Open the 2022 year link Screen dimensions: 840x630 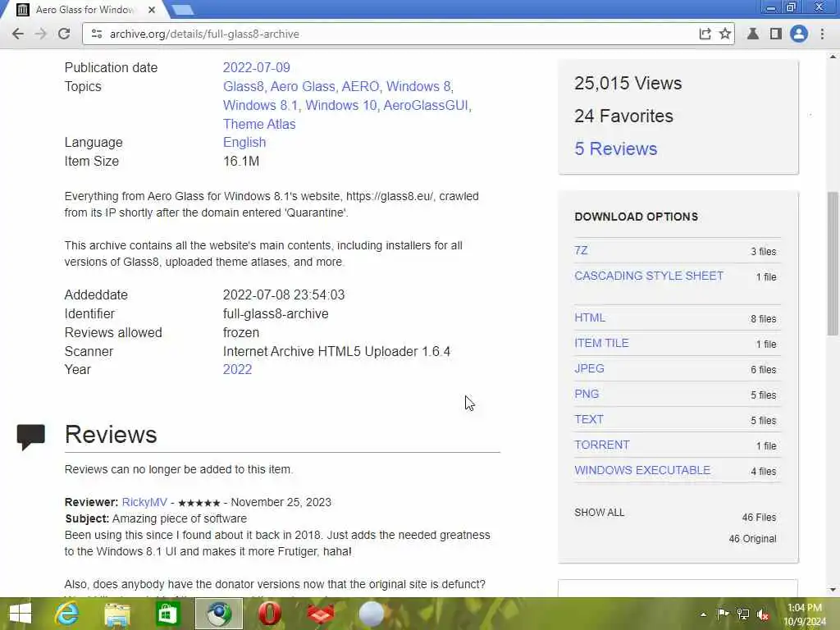click(237, 369)
